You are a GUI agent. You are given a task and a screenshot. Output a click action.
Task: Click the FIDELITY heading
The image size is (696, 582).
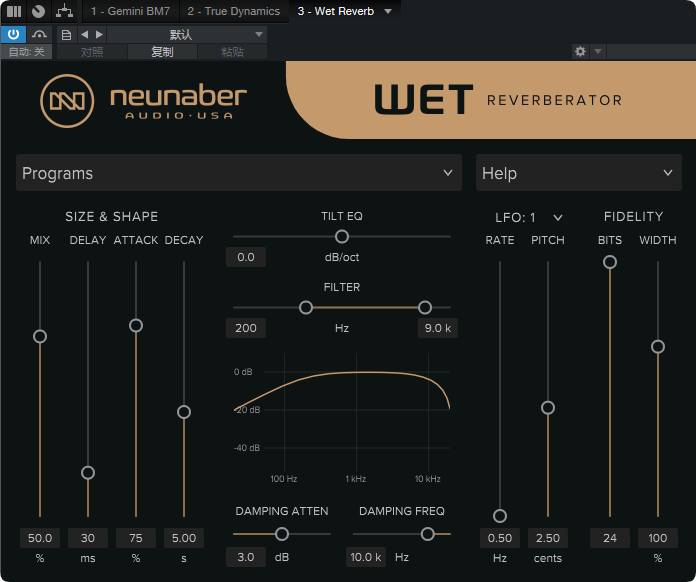pyautogui.click(x=633, y=216)
